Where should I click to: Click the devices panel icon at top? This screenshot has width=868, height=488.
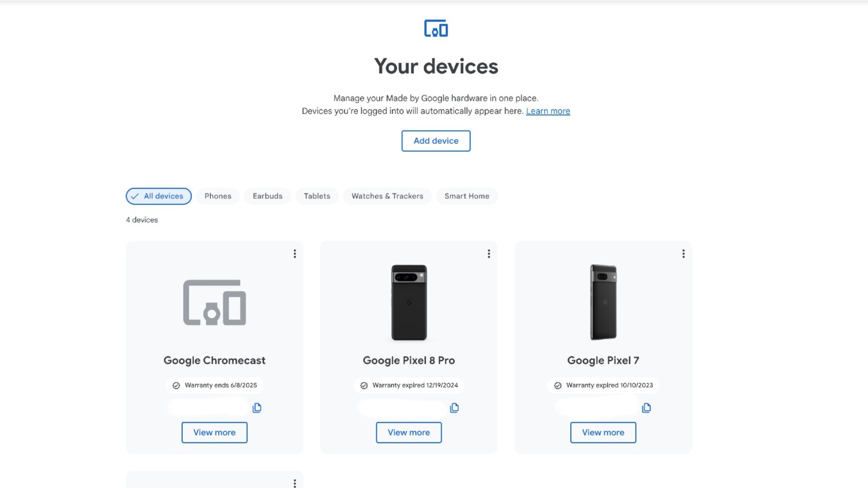tap(436, 28)
